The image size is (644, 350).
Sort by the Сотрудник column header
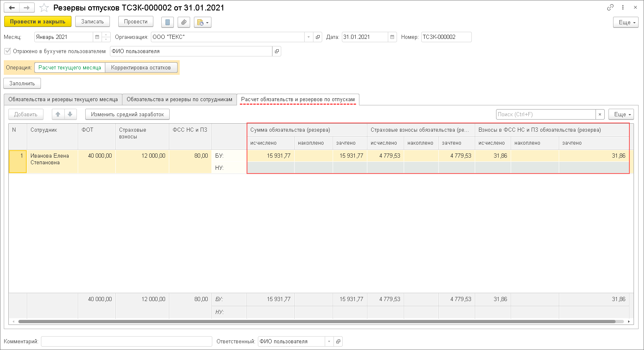click(52, 136)
